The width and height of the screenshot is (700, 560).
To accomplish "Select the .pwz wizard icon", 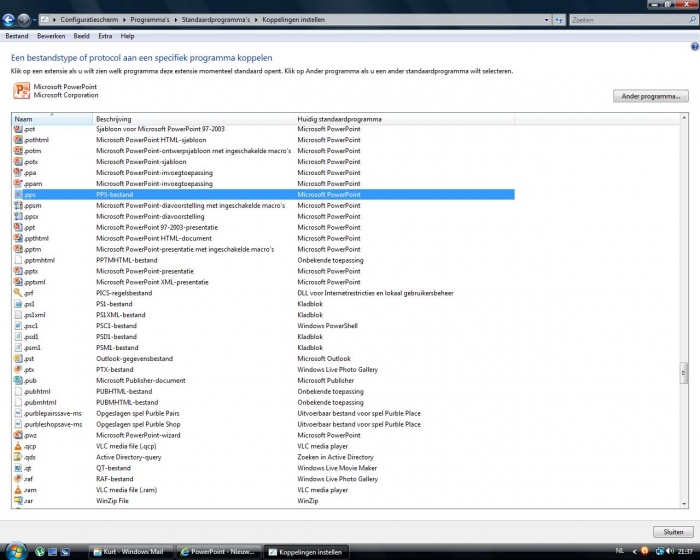I will 18,435.
